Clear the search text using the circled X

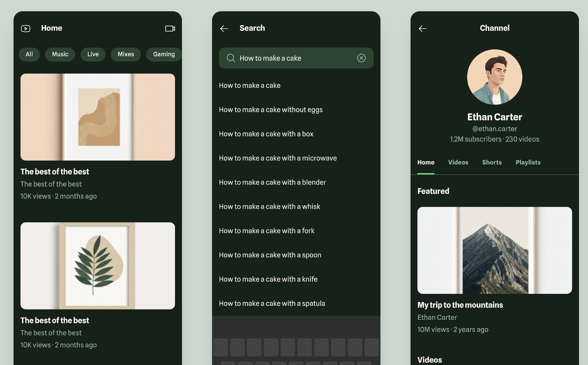361,58
